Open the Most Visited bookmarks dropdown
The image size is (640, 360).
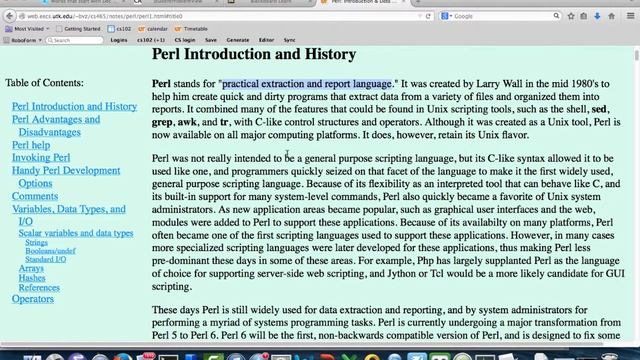tap(27, 29)
